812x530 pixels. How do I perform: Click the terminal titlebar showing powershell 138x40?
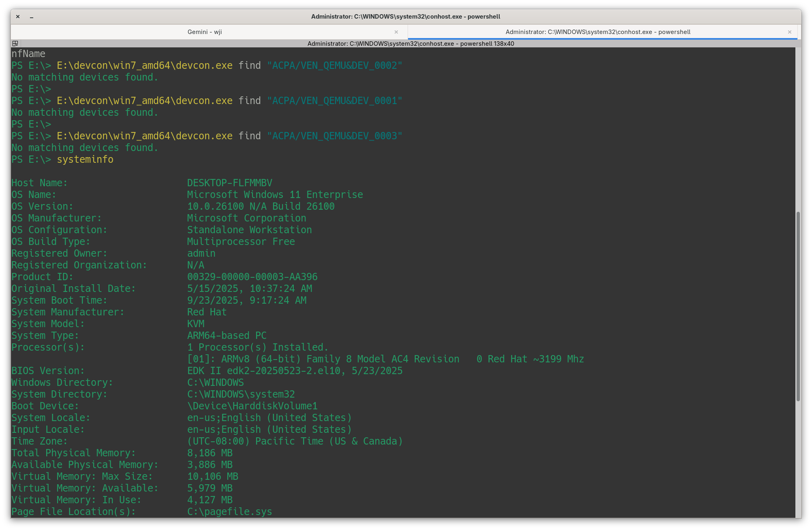click(410, 43)
